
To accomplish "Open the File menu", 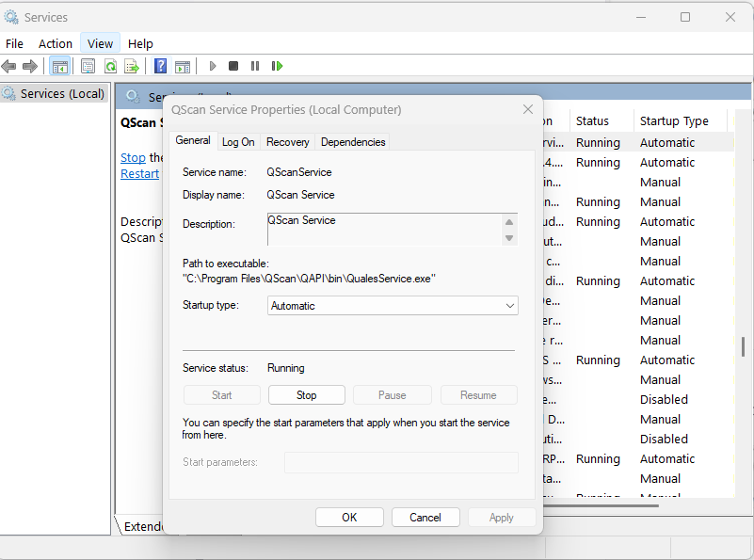I will coord(14,43).
